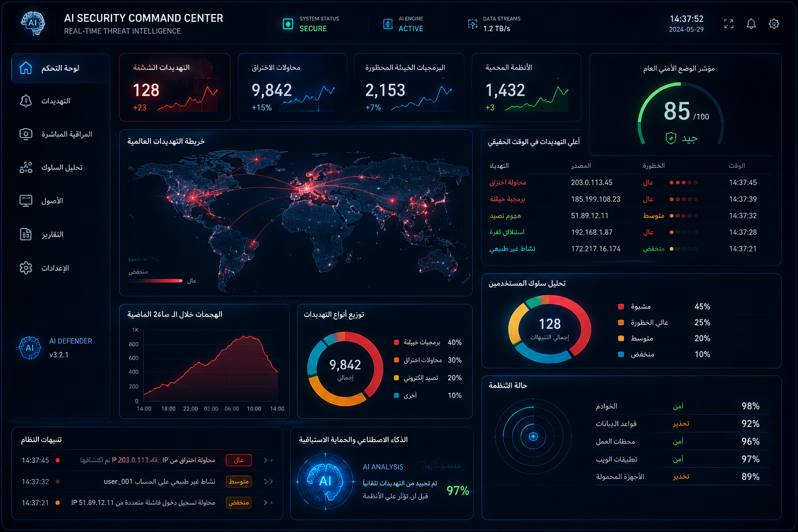Screen dimensions: 798x532
Task: Click the نشاط غير طبيعي threat entry
Action: point(512,249)
